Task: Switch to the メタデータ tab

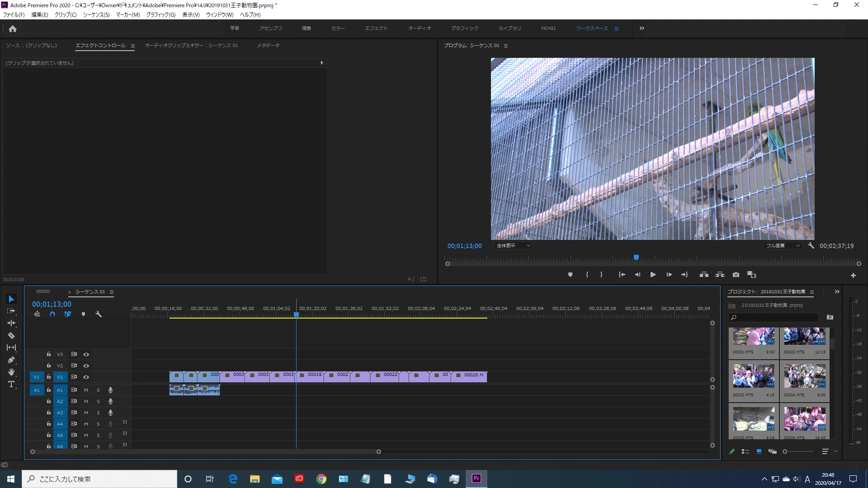Action: click(x=268, y=45)
